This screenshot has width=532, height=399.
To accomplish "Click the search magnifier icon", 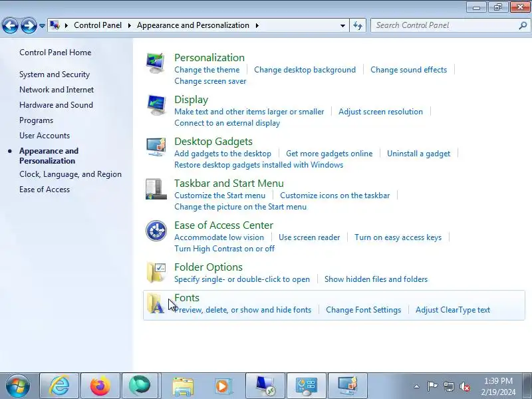I will (x=523, y=25).
